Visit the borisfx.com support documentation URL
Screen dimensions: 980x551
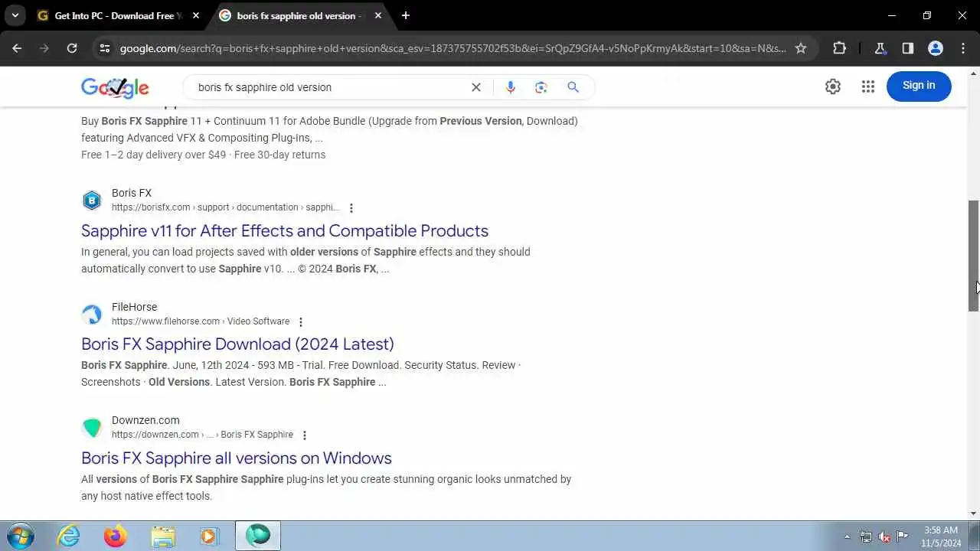tap(225, 207)
